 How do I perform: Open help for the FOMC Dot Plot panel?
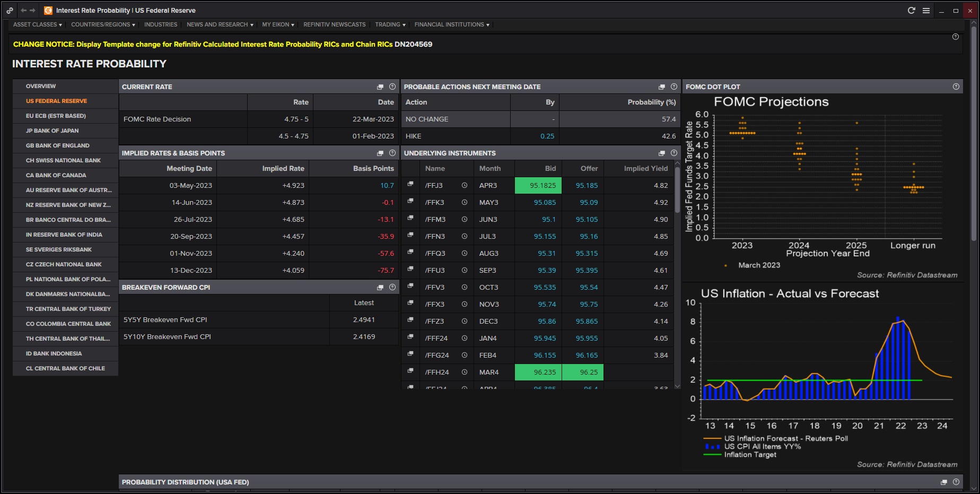(x=956, y=86)
